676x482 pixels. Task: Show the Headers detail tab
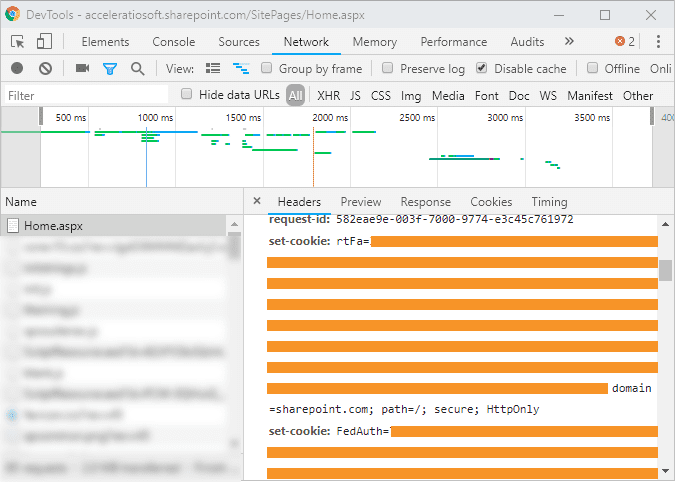299,202
